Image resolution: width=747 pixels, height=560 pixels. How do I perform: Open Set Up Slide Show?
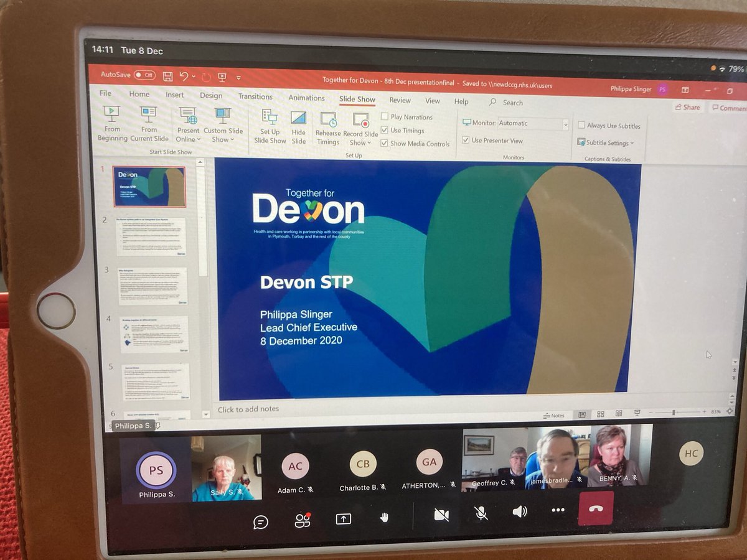[270, 126]
